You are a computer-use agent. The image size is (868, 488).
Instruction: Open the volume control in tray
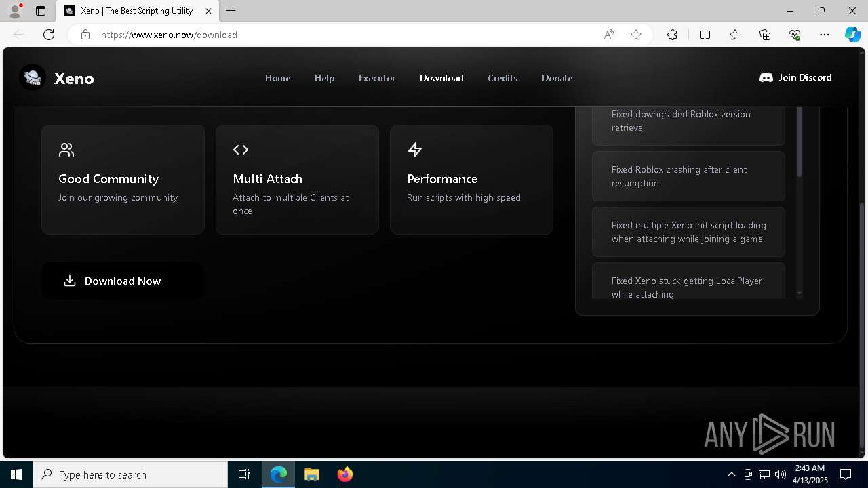click(x=781, y=474)
